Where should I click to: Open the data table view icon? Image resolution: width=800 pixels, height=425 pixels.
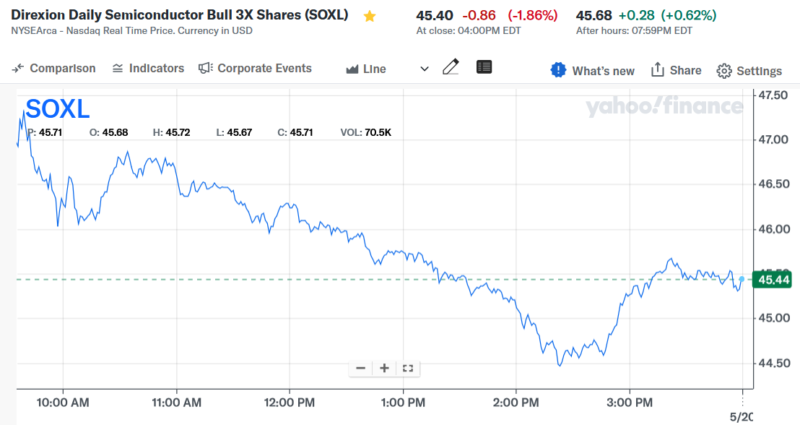coord(484,68)
